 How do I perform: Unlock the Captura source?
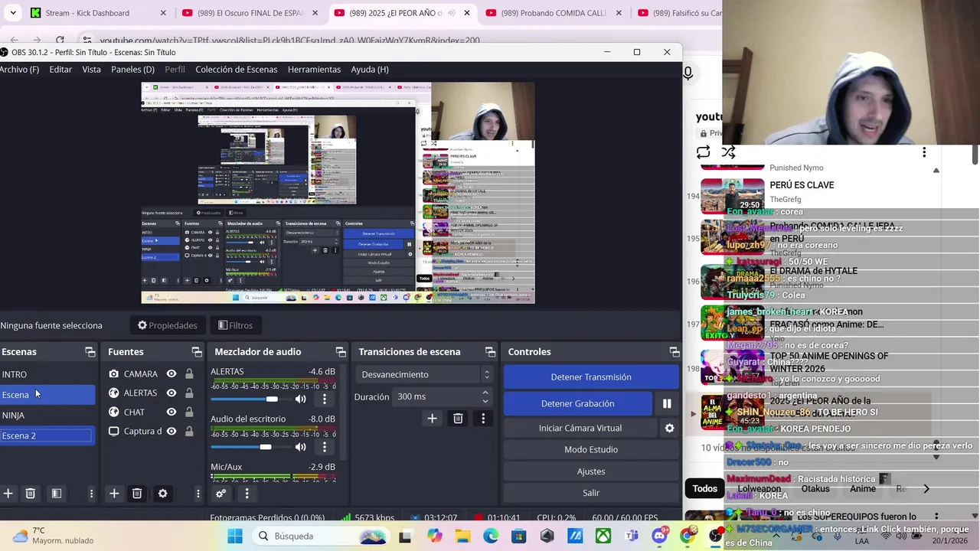tap(189, 431)
